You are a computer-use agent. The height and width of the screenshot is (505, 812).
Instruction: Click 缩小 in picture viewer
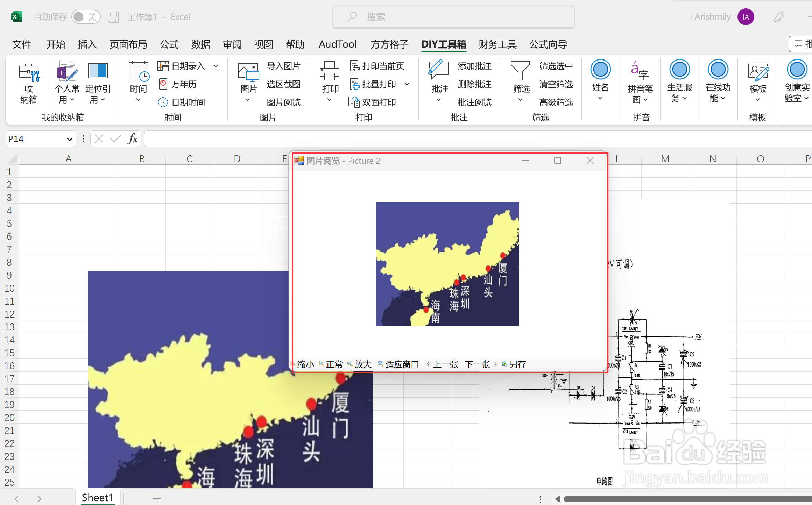(302, 364)
